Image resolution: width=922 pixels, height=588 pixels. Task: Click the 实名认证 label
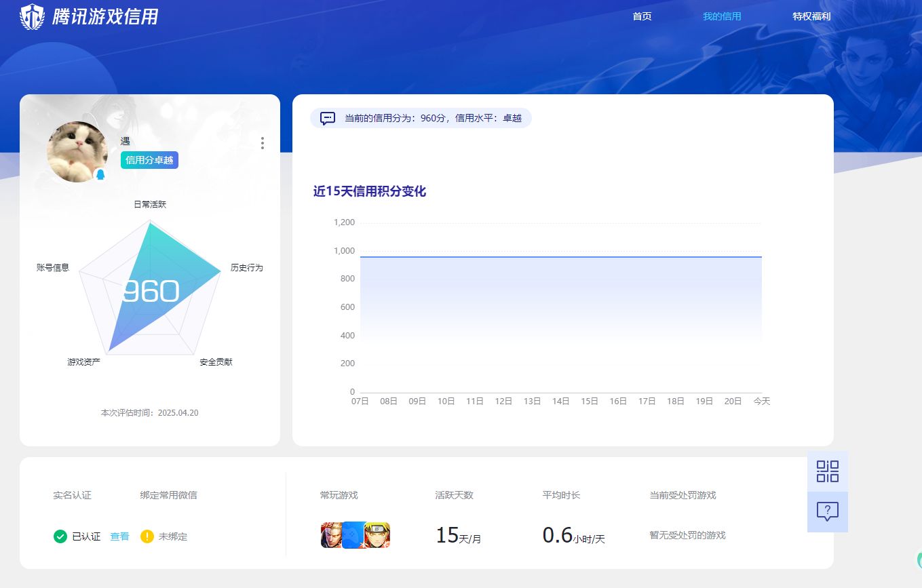pos(72,495)
